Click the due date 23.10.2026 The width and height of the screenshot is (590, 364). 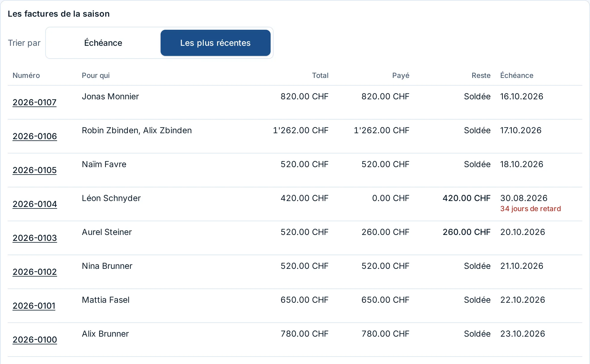(x=522, y=334)
